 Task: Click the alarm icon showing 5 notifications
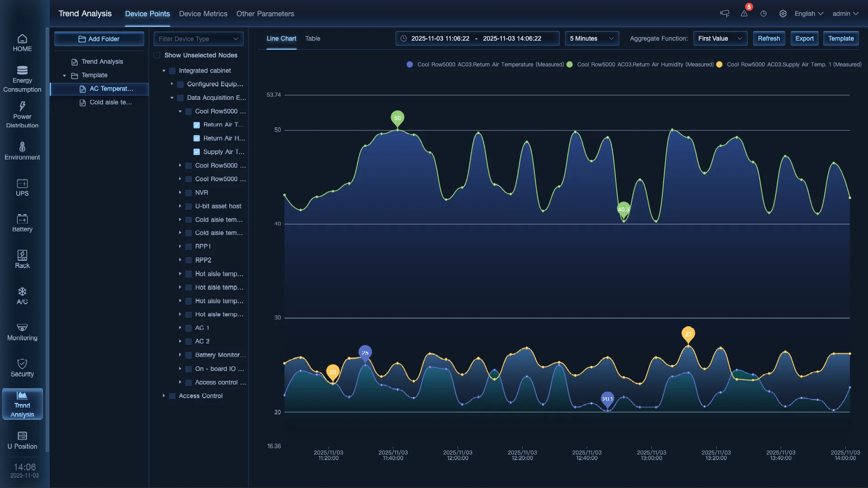(x=744, y=14)
